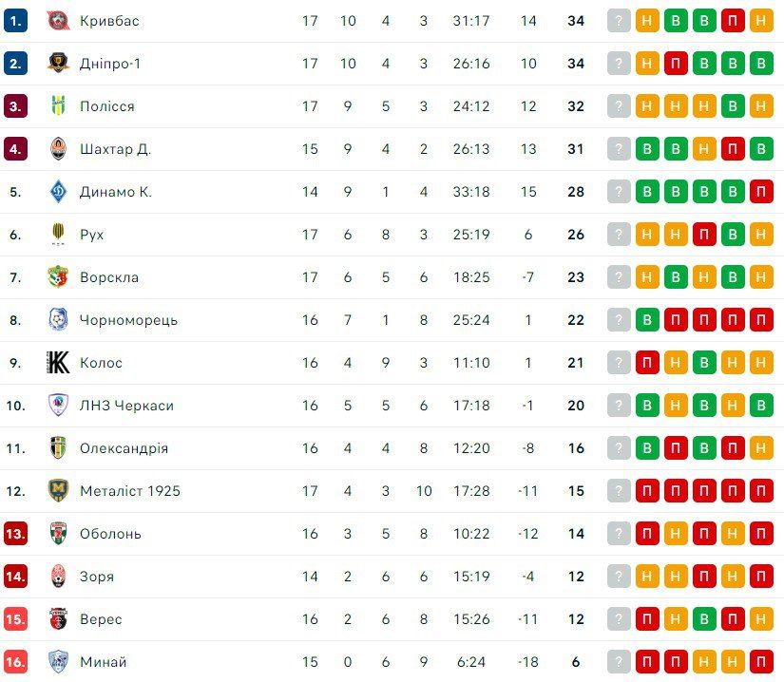784x682 pixels.
Task: Click Рух upcoming match gray badge
Action: (619, 235)
